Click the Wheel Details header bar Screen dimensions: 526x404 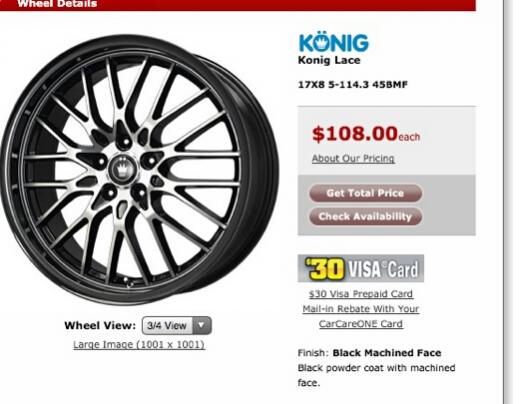coord(238,5)
